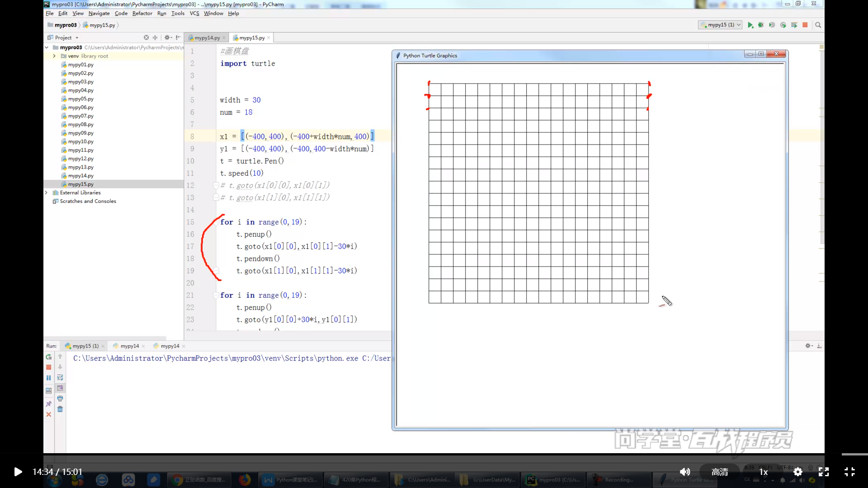Hide the Run panel with the download-arrow icon
Viewport: 868px width, 488px height.
tap(819, 346)
